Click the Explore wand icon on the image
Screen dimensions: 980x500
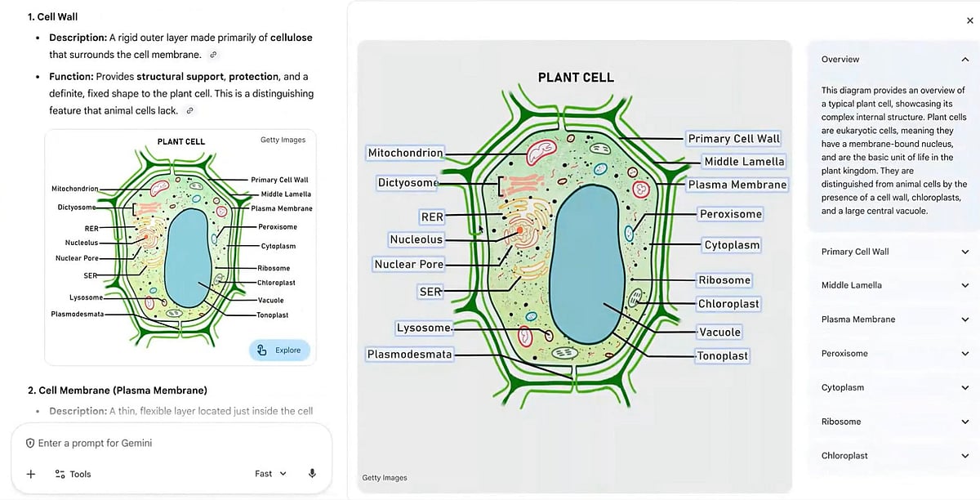point(260,349)
